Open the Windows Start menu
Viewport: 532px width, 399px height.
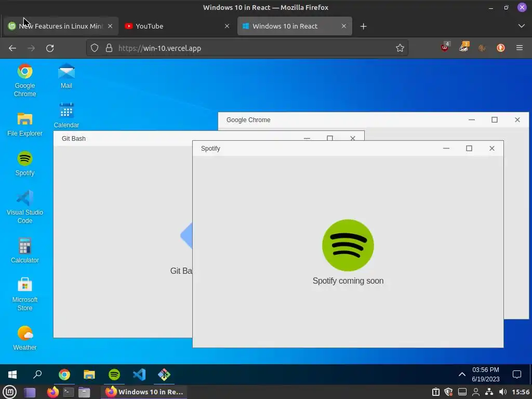[x=12, y=375]
